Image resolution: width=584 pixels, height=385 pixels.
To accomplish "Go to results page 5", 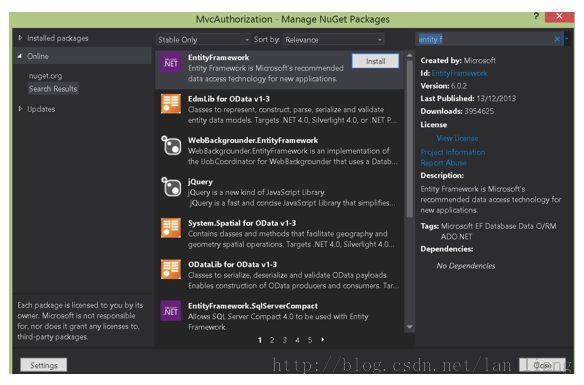I will pyautogui.click(x=310, y=340).
